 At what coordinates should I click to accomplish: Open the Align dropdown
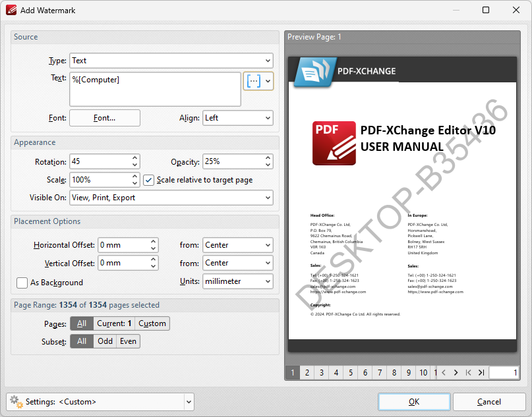pyautogui.click(x=238, y=118)
